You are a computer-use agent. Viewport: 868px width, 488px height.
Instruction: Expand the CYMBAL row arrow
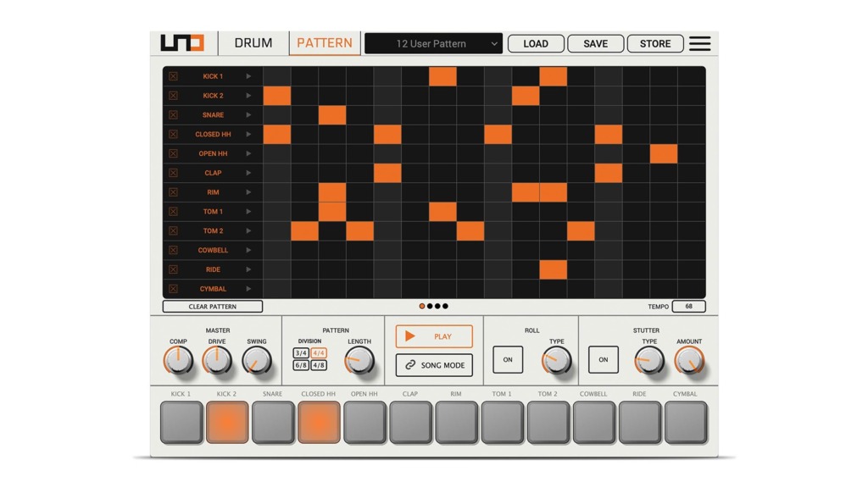(x=248, y=289)
